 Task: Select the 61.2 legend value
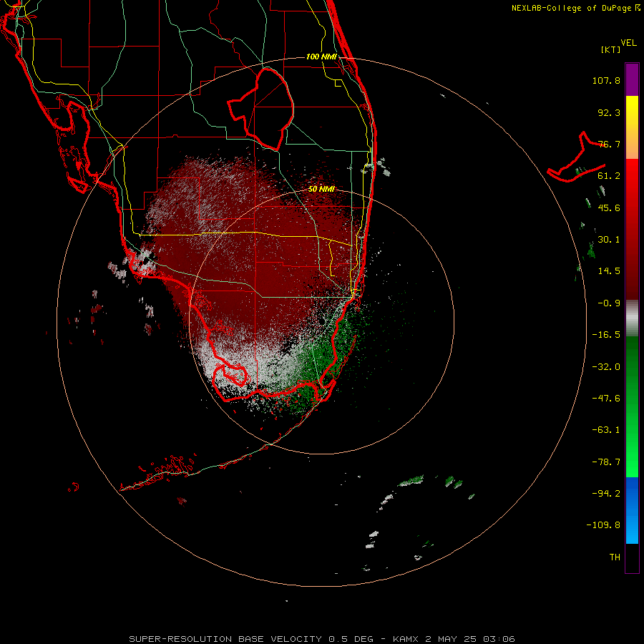[x=609, y=176]
